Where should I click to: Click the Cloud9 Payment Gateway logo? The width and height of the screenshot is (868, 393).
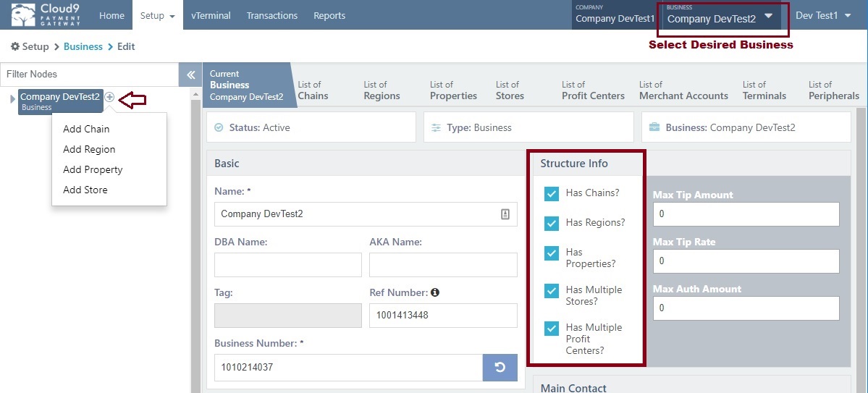(46, 14)
